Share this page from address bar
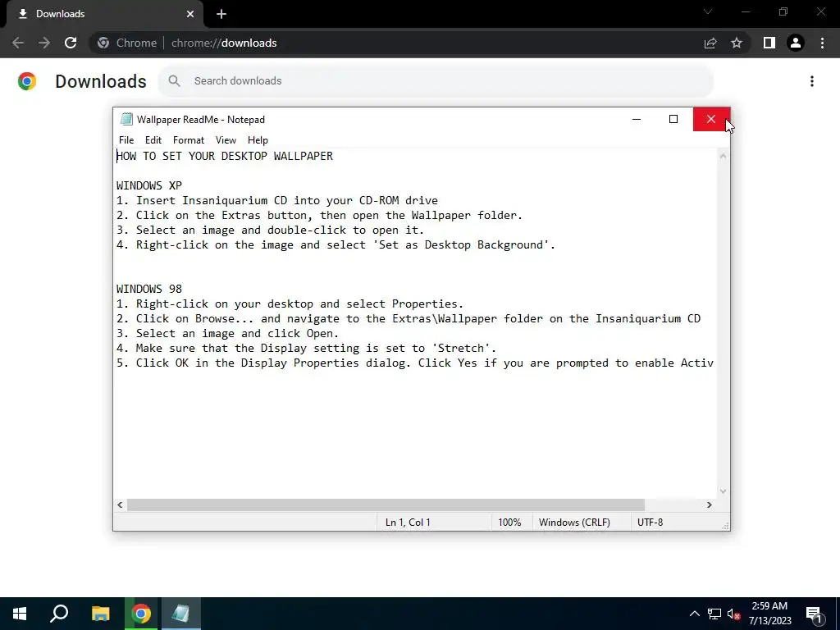The image size is (840, 630). (710, 43)
